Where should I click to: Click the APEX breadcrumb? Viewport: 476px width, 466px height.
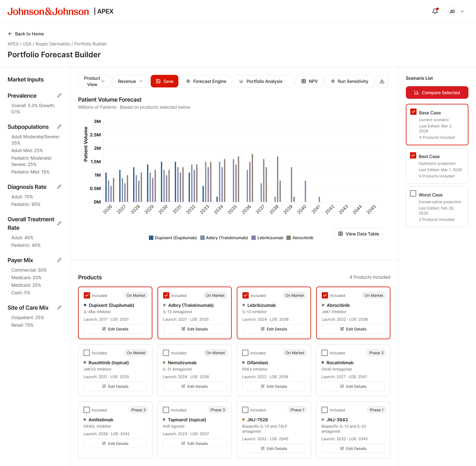pyautogui.click(x=13, y=44)
